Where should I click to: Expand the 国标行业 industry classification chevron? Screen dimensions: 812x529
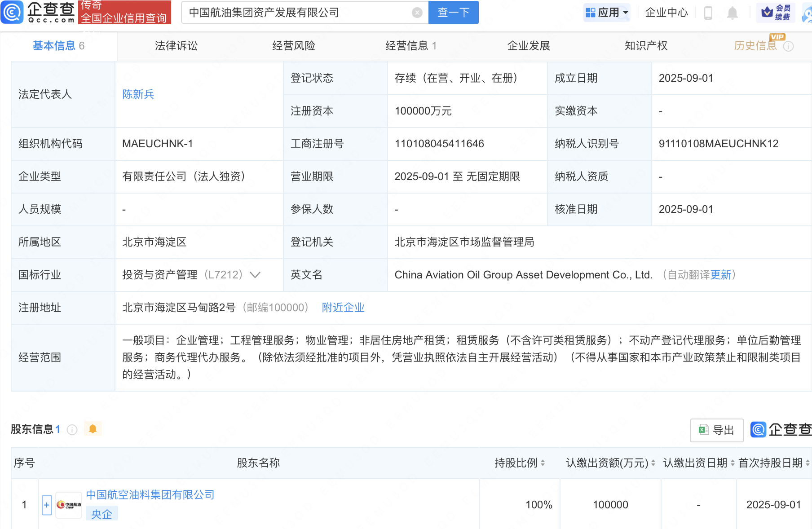click(x=255, y=275)
